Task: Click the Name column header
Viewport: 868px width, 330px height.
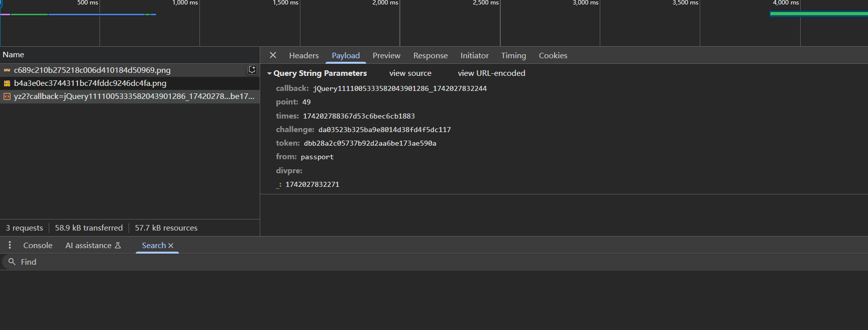Action: 130,55
